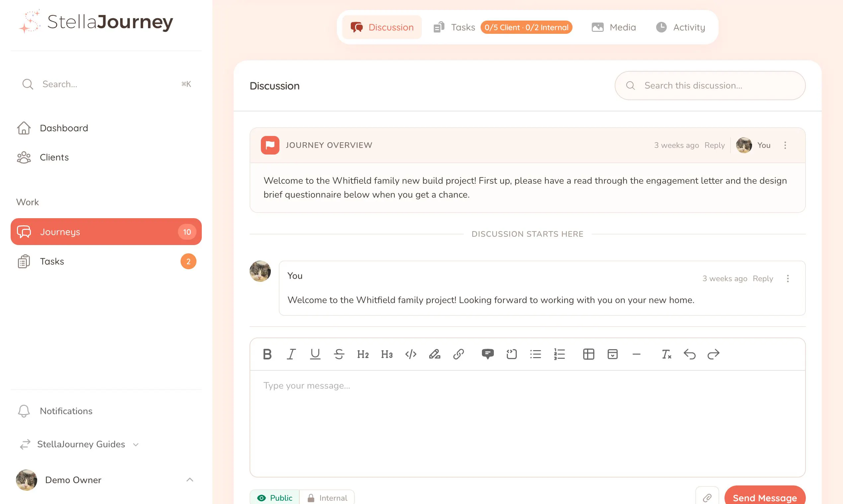Reply to the Whitfield welcome message
Viewport: 843px width, 504px height.
pos(763,279)
